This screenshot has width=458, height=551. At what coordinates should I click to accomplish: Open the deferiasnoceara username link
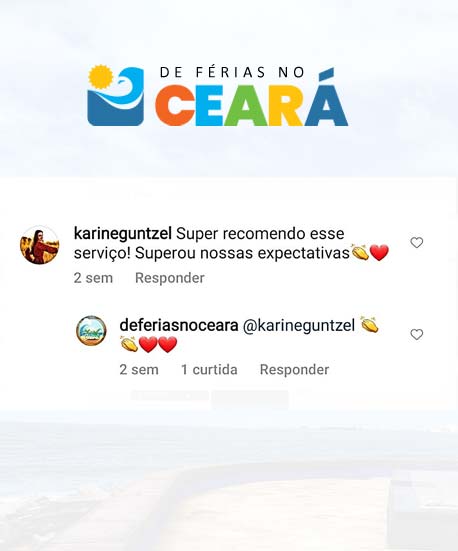(179, 325)
